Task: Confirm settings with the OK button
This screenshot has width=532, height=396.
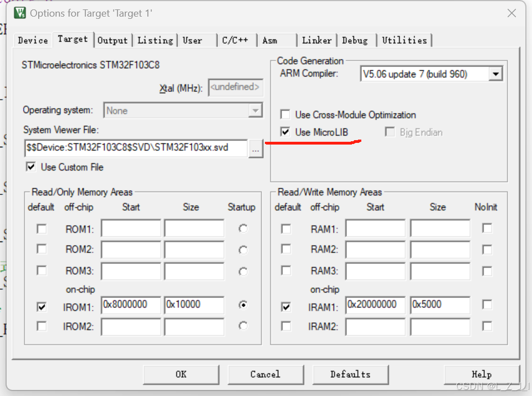Action: 181,374
